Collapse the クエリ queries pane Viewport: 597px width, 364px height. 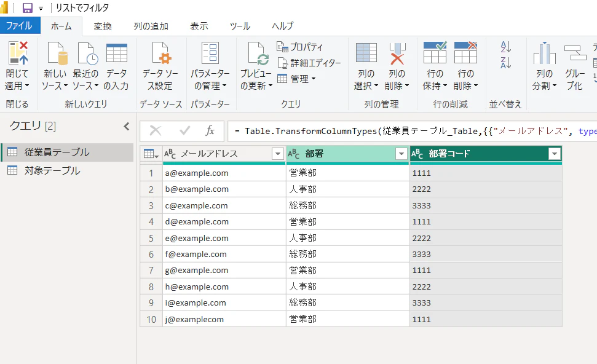(127, 127)
